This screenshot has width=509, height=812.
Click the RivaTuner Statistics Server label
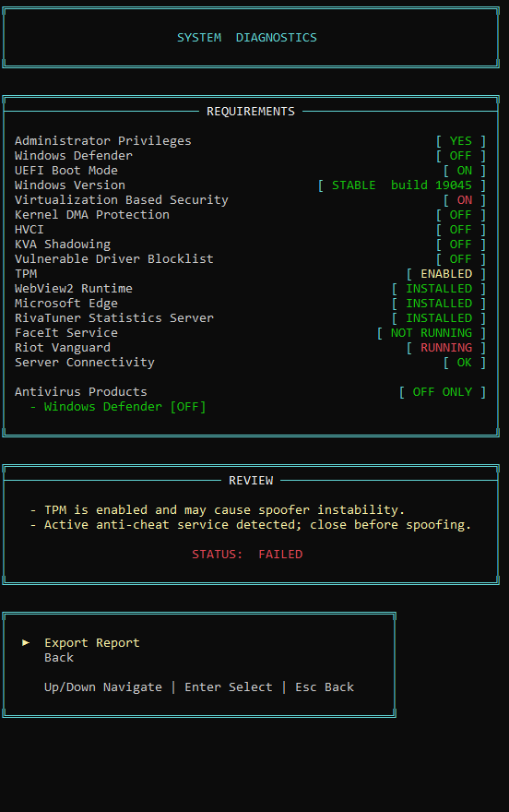tap(113, 318)
